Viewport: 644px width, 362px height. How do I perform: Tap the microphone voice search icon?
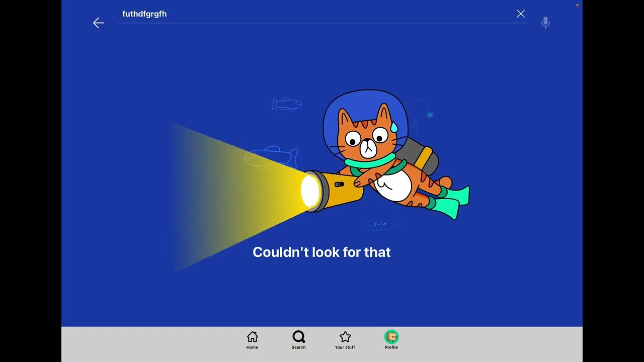point(545,23)
